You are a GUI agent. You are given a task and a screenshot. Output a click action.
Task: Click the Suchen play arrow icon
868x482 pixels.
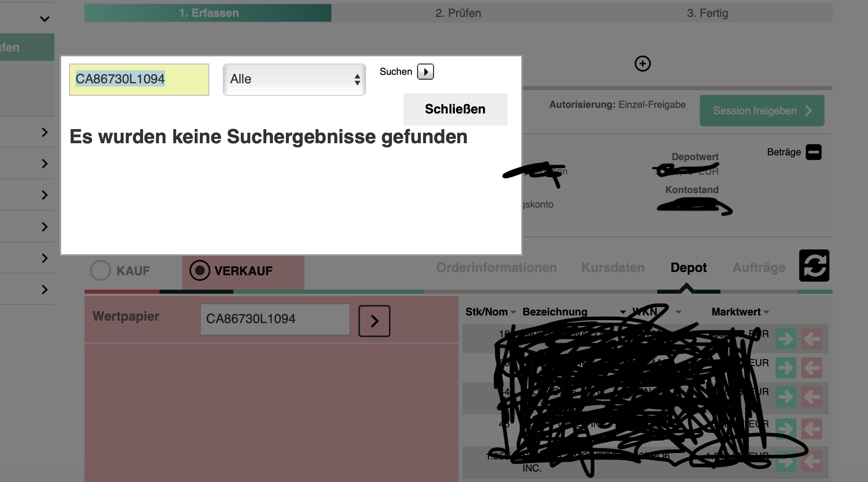pos(426,72)
